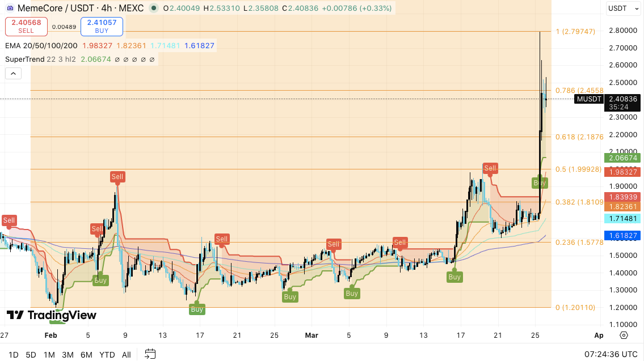Switch to the YTD time range
This screenshot has width=644, height=361.
tap(107, 355)
